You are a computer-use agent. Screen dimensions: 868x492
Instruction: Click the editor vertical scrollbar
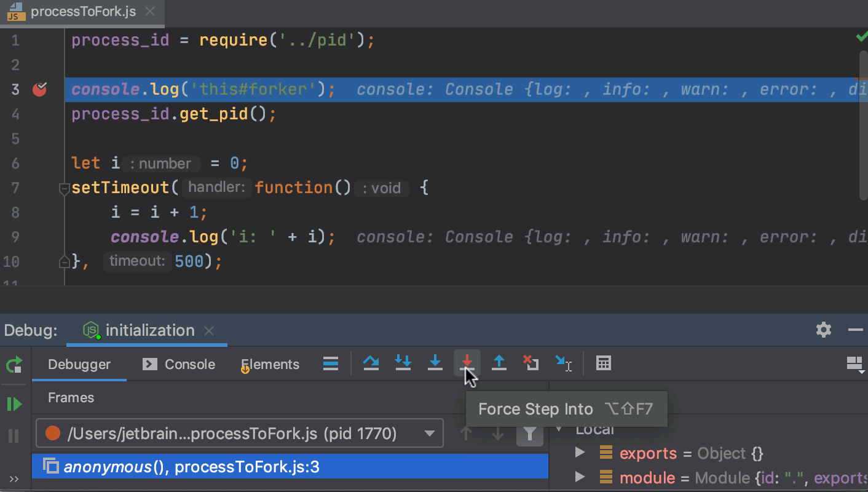[864, 125]
